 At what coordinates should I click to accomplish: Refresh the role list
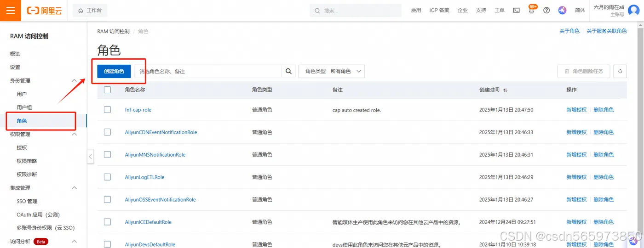(620, 71)
